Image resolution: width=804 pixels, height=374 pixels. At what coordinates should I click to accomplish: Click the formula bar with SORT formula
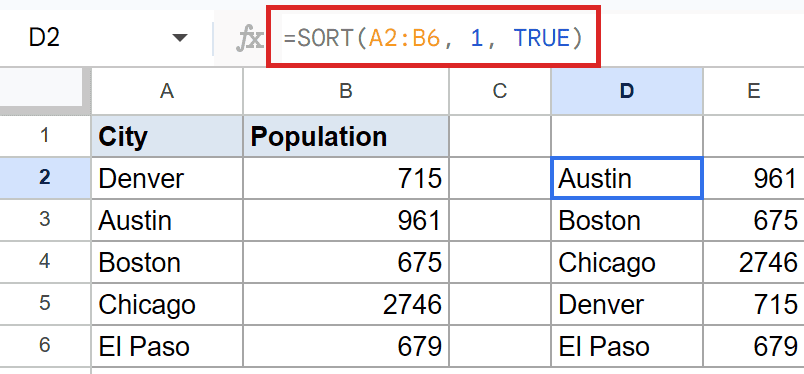[433, 37]
